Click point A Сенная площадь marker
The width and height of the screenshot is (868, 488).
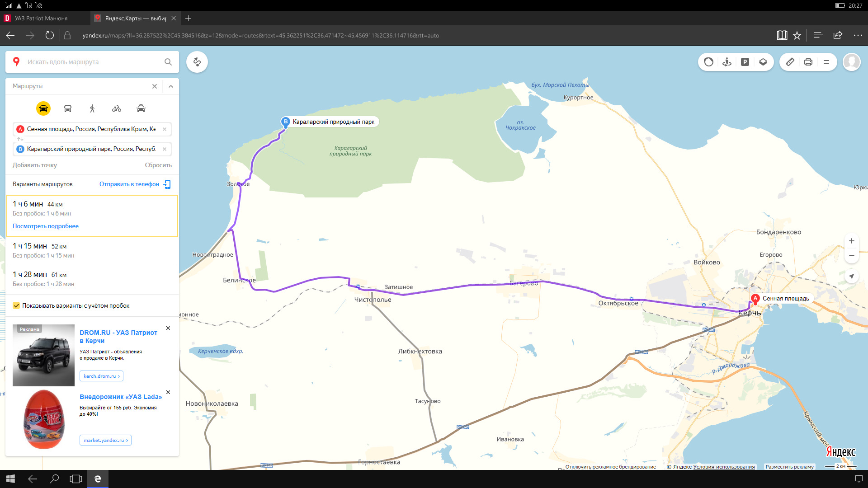(755, 299)
